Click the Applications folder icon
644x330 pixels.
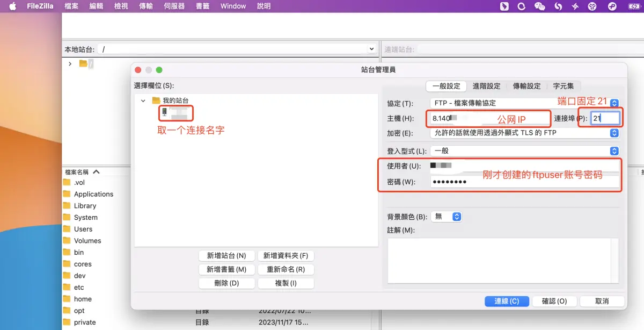[x=67, y=194]
